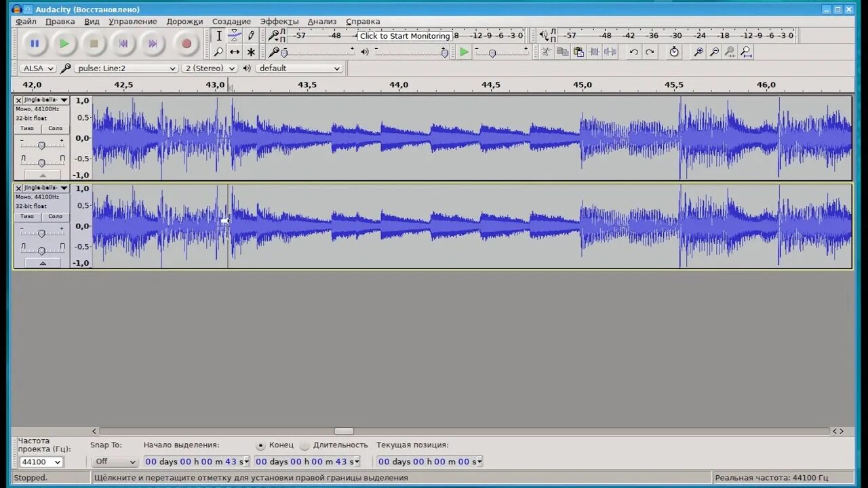The image size is (868, 488).
Task: Click the Zoom In magnifier icon
Action: (x=698, y=52)
